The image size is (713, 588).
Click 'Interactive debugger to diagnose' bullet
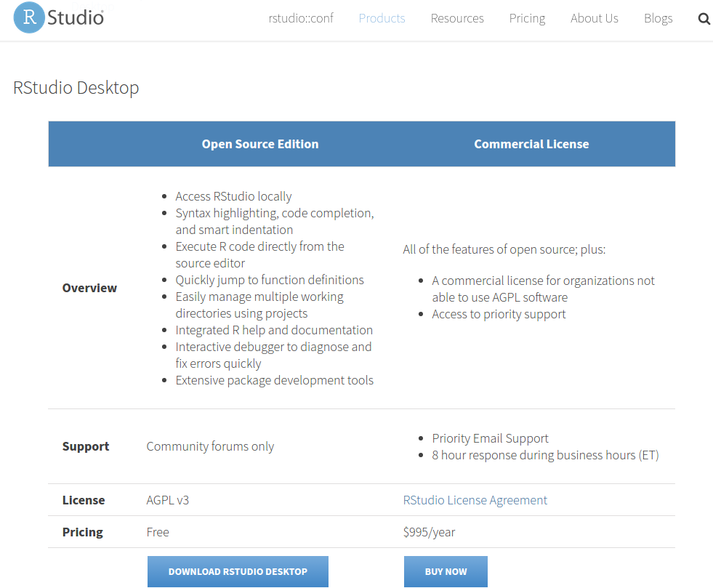point(273,355)
